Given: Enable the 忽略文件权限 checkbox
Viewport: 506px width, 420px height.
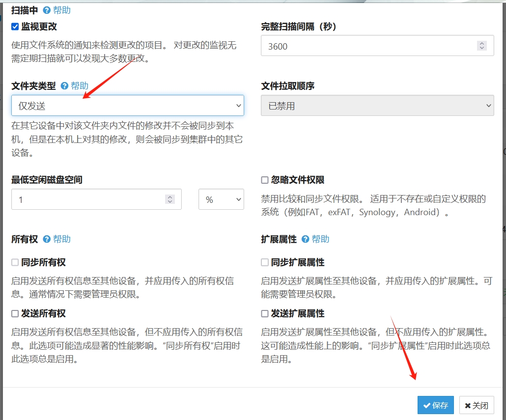Looking at the screenshot, I should (x=265, y=179).
